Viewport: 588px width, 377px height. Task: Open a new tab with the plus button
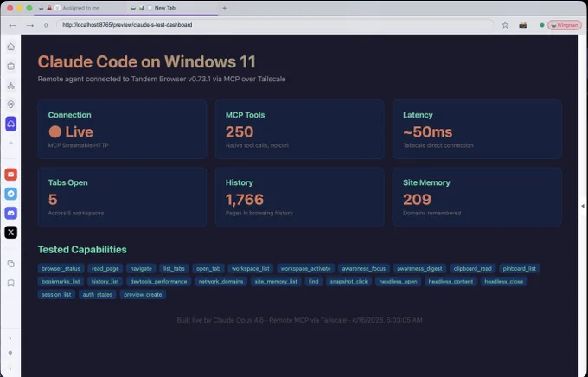224,8
